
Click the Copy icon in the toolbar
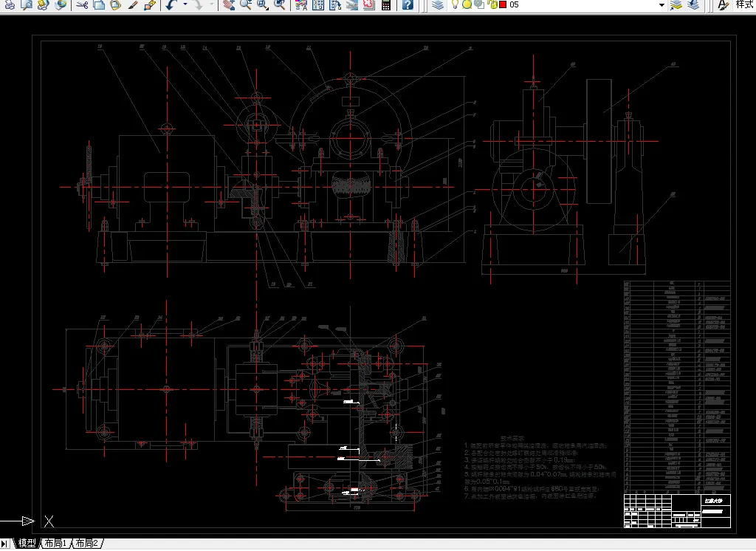coord(99,5)
